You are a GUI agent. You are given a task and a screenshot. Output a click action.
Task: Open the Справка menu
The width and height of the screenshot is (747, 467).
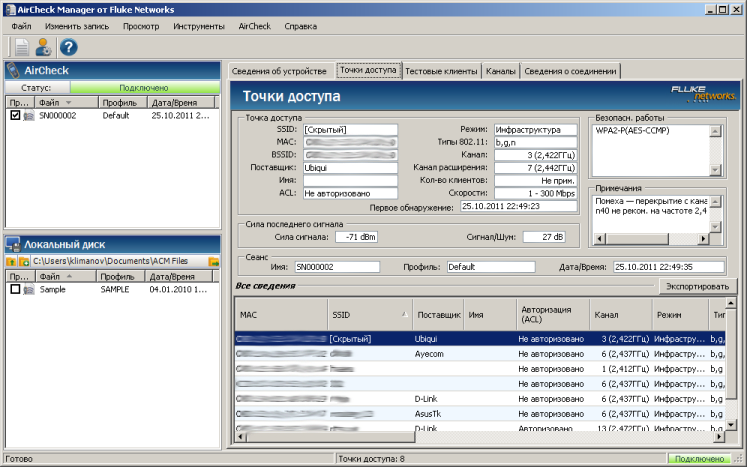(x=301, y=26)
